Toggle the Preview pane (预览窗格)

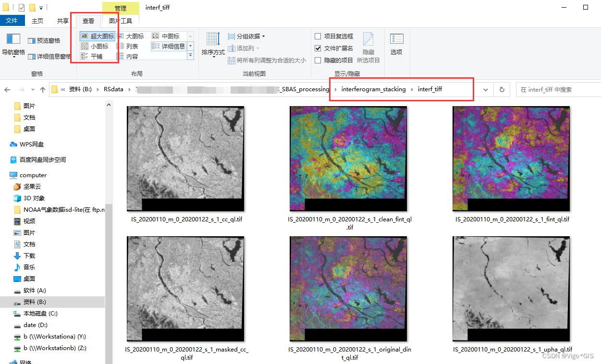click(44, 41)
